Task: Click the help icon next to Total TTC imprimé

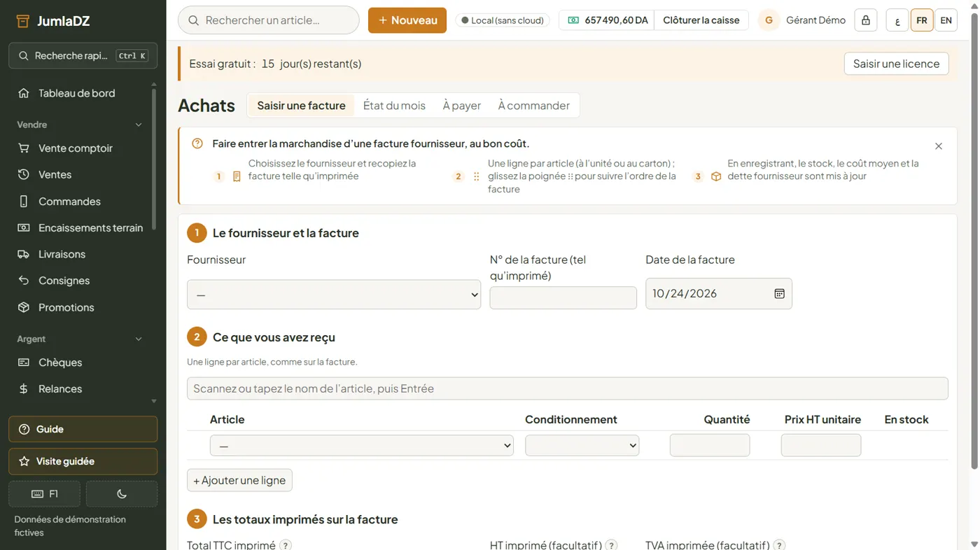Action: tap(286, 545)
